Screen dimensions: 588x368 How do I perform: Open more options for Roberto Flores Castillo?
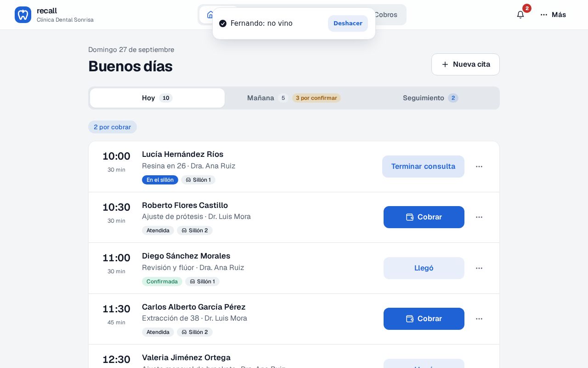tap(479, 217)
